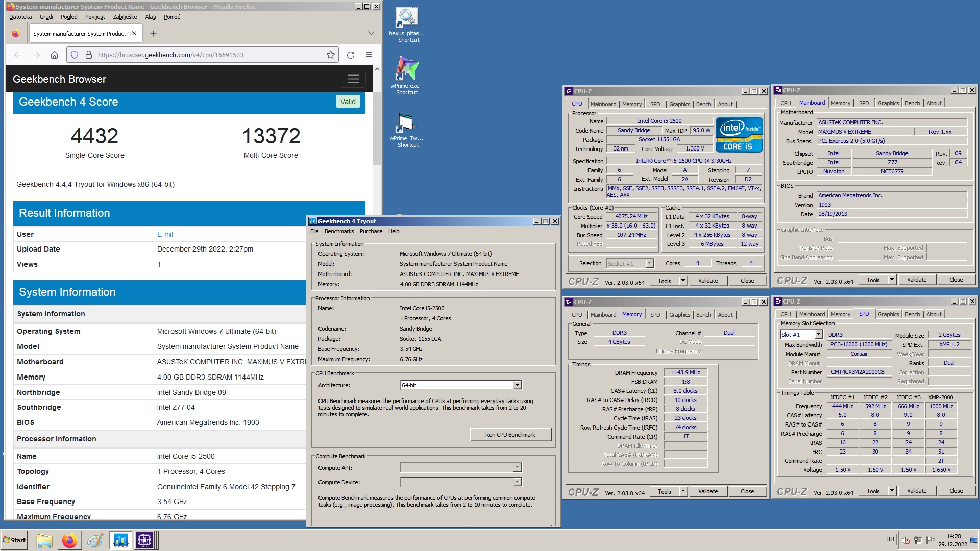Open the Start menu
Image resolution: width=980 pixels, height=551 pixels.
point(14,540)
